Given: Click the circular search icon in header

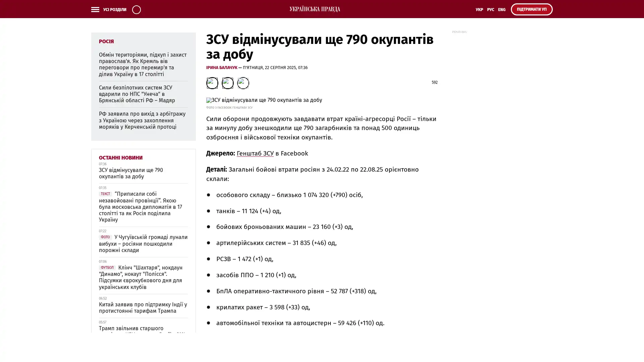Looking at the screenshot, I should 136,9.
